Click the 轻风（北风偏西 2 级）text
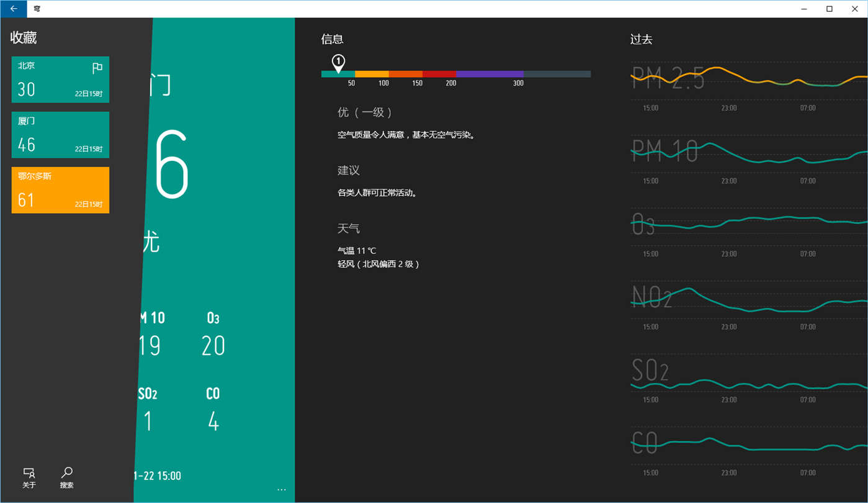Screen dimensions: 868x503 (x=380, y=265)
